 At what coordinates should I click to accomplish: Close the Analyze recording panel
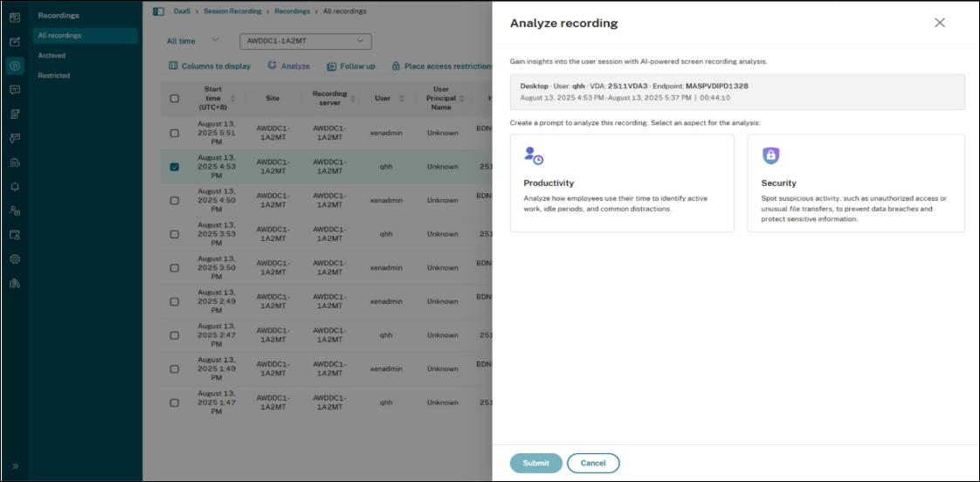pyautogui.click(x=940, y=23)
